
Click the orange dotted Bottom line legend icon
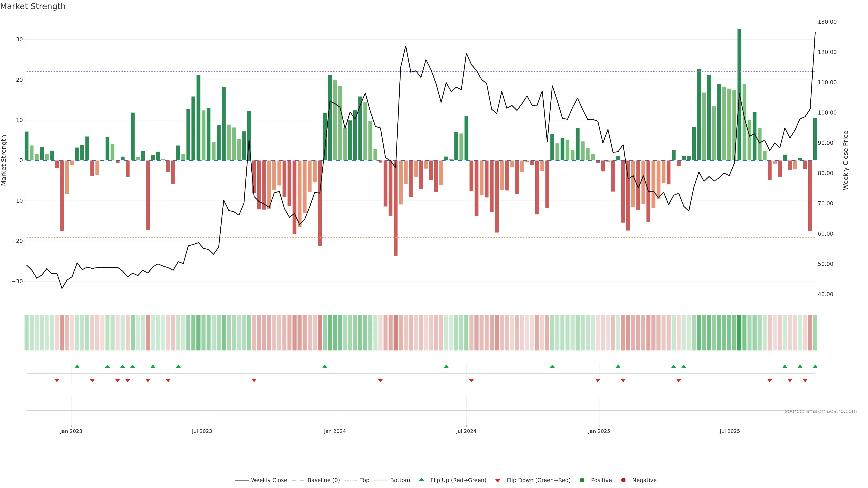coord(380,480)
